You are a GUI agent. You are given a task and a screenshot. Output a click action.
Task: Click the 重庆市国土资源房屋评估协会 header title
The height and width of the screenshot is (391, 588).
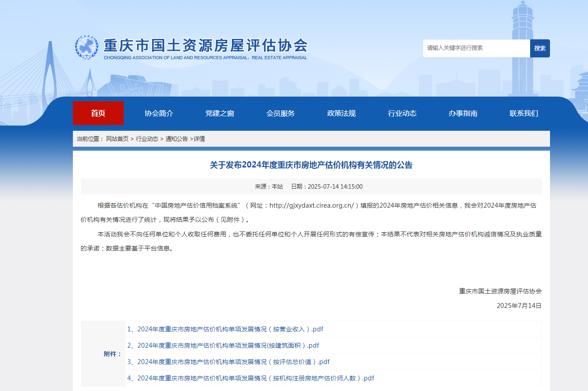(205, 46)
